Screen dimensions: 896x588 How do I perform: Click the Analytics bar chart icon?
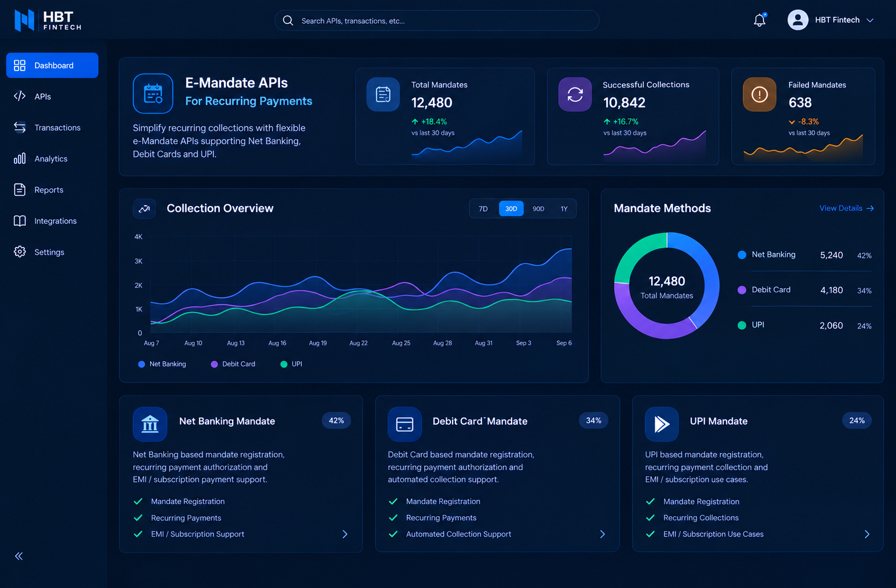click(20, 158)
